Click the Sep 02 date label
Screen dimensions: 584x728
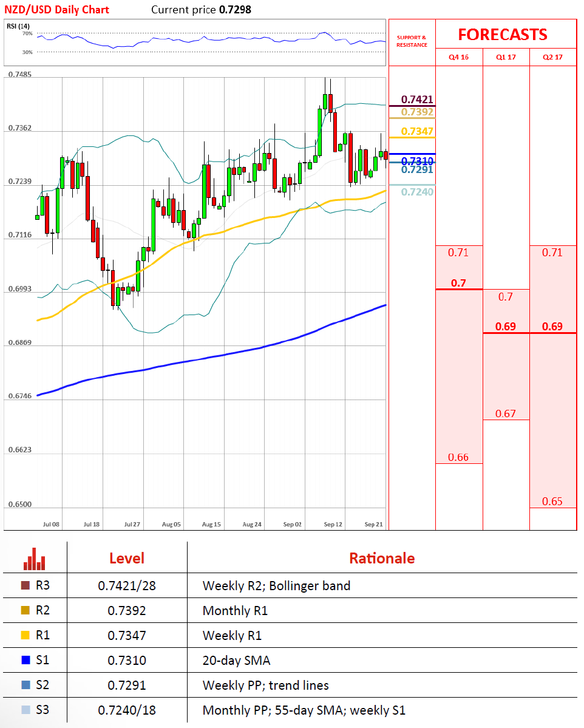pos(293,524)
